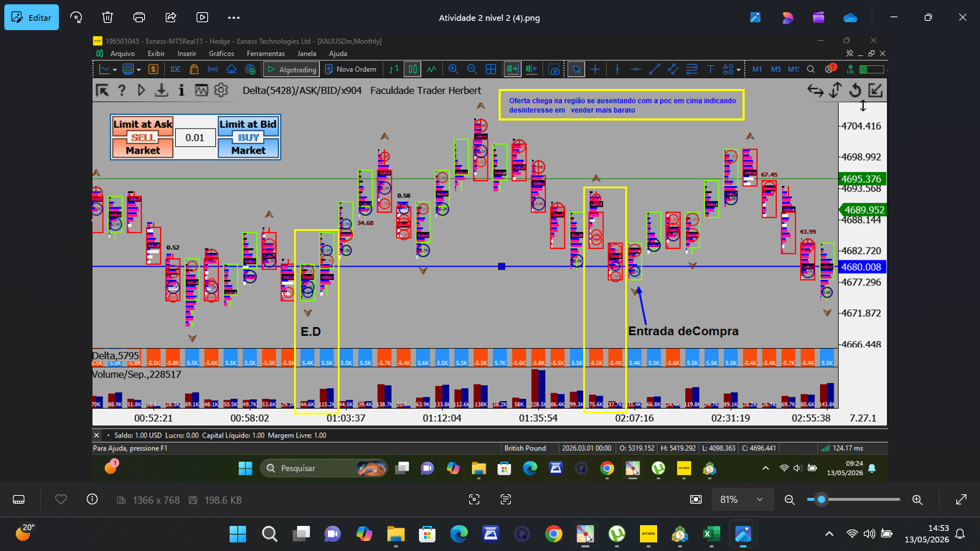The width and height of the screenshot is (980, 551).
Task: Show file info panel via info icon
Action: click(x=92, y=499)
